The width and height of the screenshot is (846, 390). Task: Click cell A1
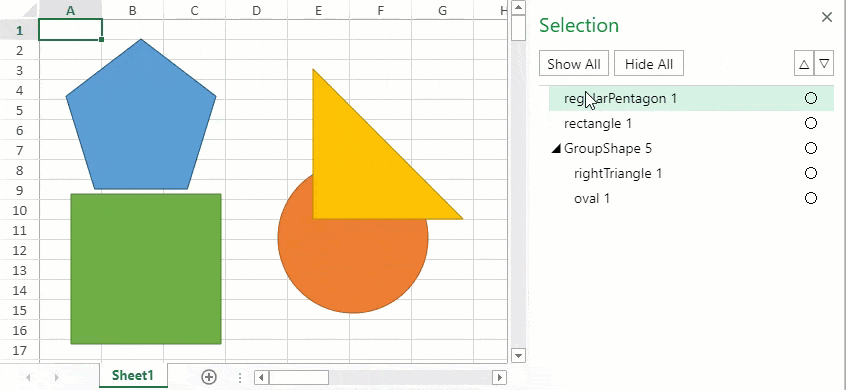[70, 30]
